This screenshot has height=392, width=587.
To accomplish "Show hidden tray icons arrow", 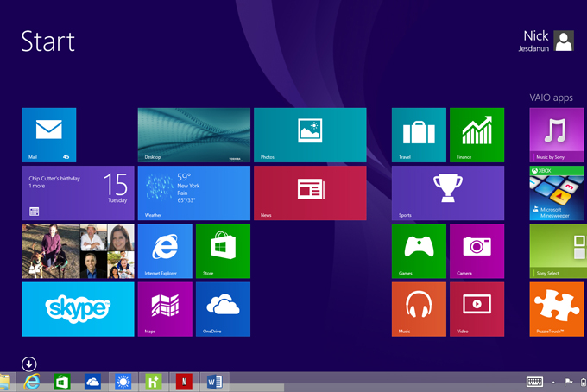I will click(553, 383).
